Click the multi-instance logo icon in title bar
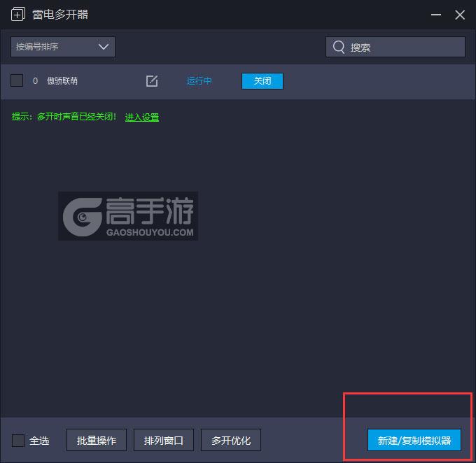 [18, 14]
